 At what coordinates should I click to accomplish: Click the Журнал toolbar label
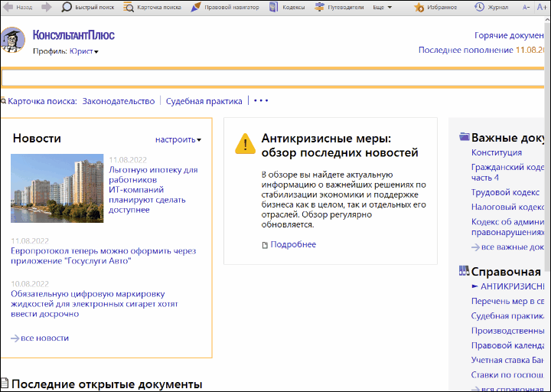point(498,8)
